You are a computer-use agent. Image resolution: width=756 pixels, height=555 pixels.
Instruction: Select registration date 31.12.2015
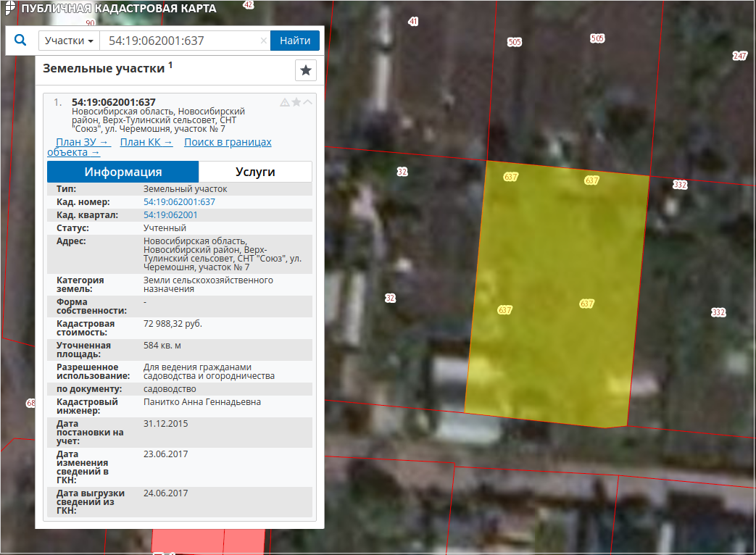(x=165, y=423)
